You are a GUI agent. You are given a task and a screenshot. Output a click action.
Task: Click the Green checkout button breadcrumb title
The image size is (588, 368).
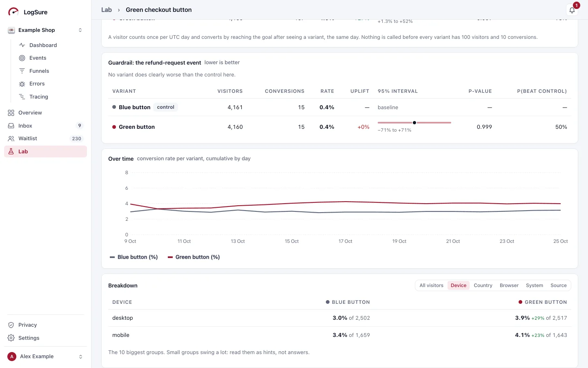coord(159,10)
